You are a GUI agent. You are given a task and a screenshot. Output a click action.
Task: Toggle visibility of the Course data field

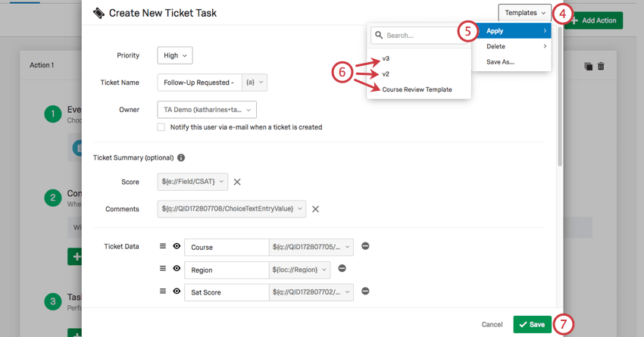tap(177, 246)
